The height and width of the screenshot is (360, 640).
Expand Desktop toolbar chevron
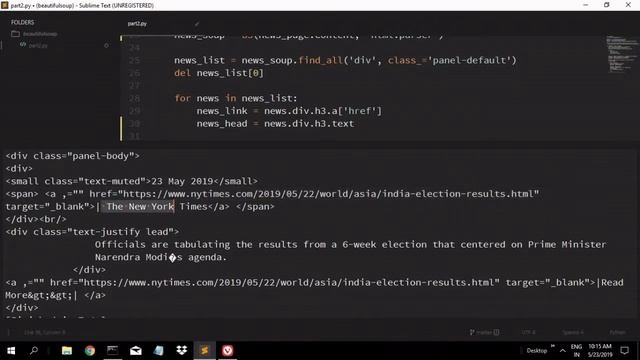(553, 346)
